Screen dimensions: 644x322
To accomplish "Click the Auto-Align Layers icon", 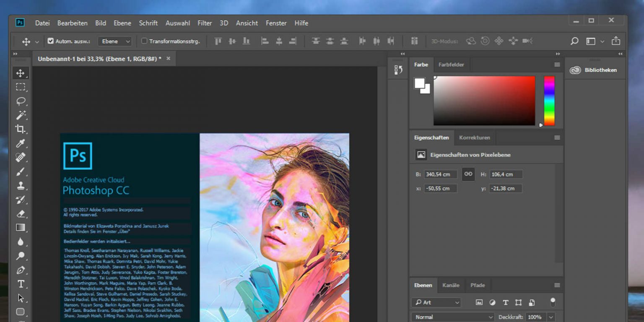I will click(414, 41).
